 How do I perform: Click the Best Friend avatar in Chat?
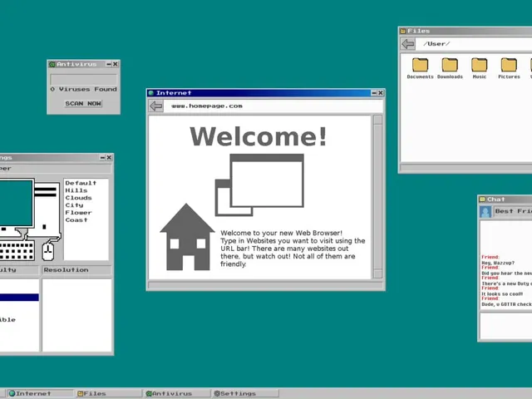tap(485, 212)
